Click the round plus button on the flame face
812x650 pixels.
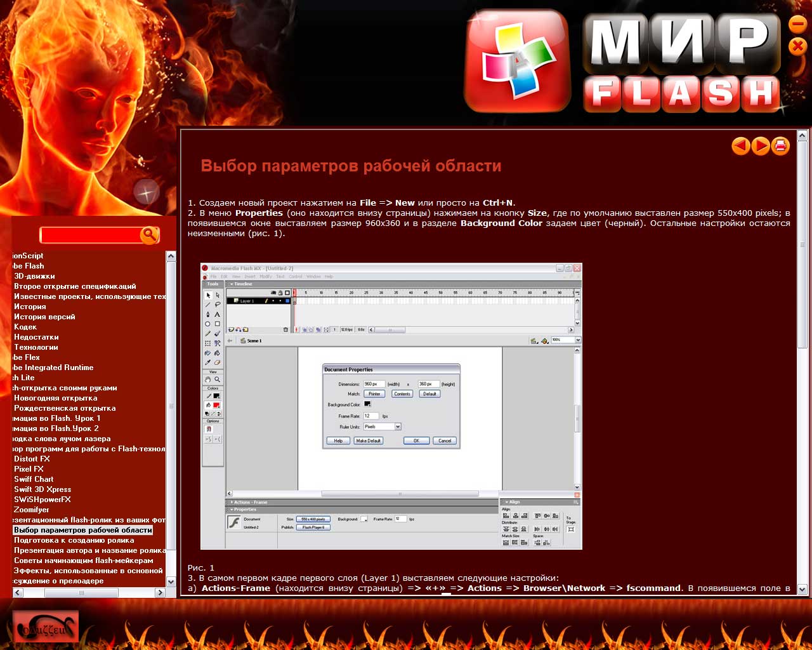pyautogui.click(x=147, y=192)
